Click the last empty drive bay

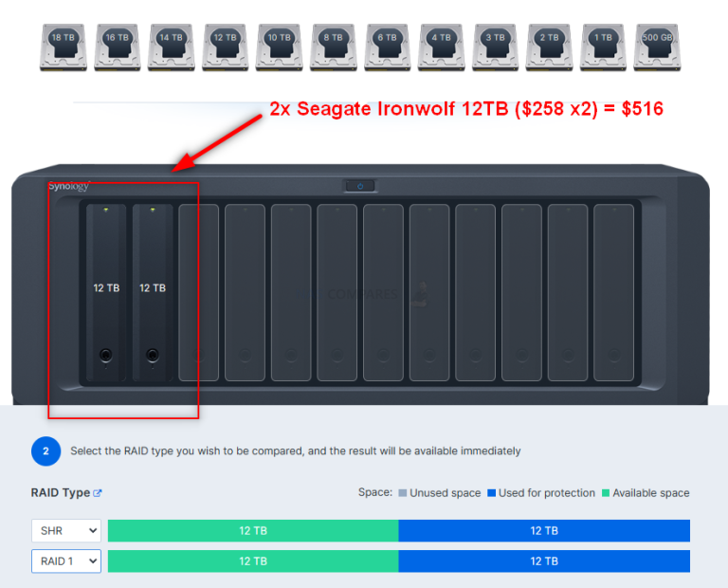click(613, 292)
